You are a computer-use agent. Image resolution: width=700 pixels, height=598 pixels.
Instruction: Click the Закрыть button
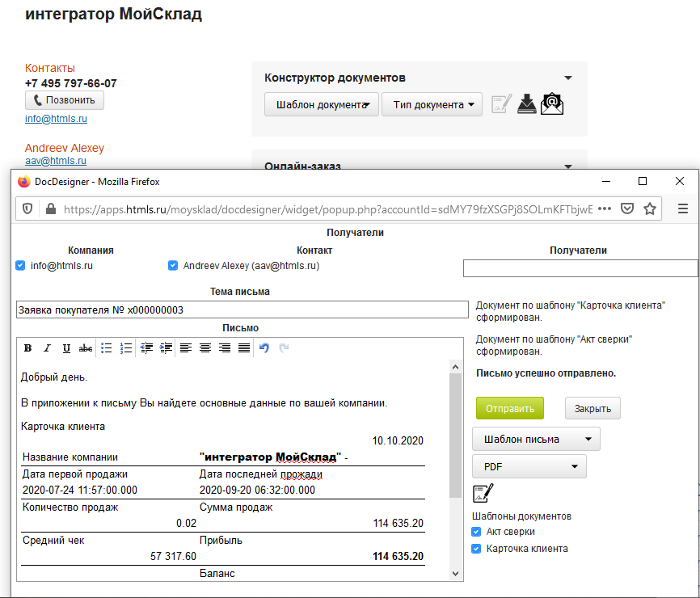(x=592, y=409)
